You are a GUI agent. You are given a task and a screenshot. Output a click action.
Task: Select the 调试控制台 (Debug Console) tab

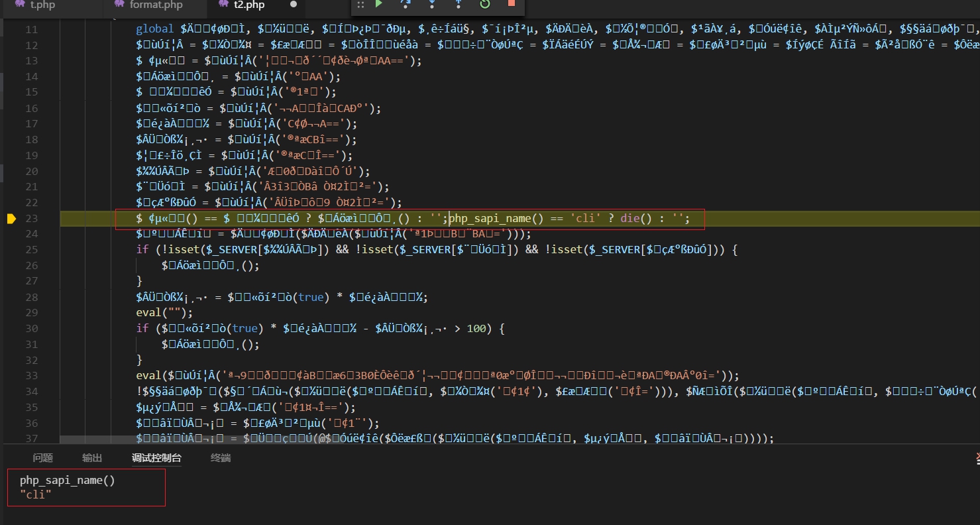pyautogui.click(x=156, y=457)
